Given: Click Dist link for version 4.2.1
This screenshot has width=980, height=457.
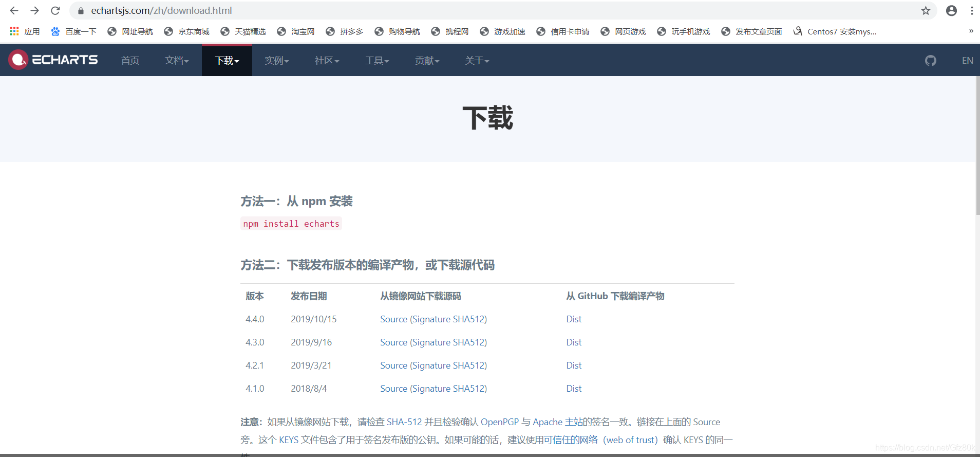Looking at the screenshot, I should 574,365.
